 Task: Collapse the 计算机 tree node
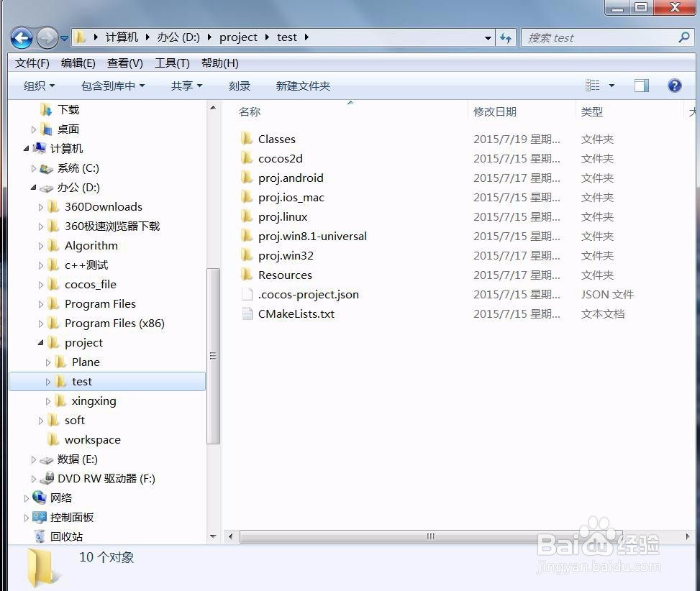point(27,149)
